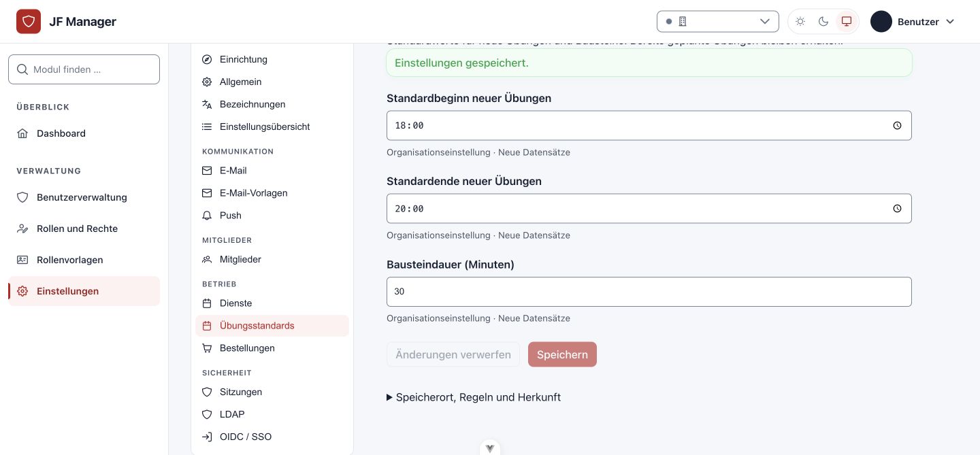Open the Dienste settings section
The height and width of the screenshot is (455, 980).
tap(272, 303)
